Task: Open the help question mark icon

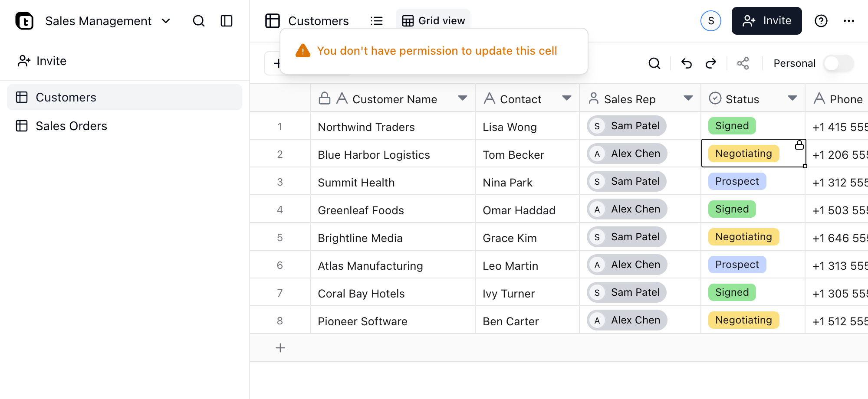Action: pos(821,21)
